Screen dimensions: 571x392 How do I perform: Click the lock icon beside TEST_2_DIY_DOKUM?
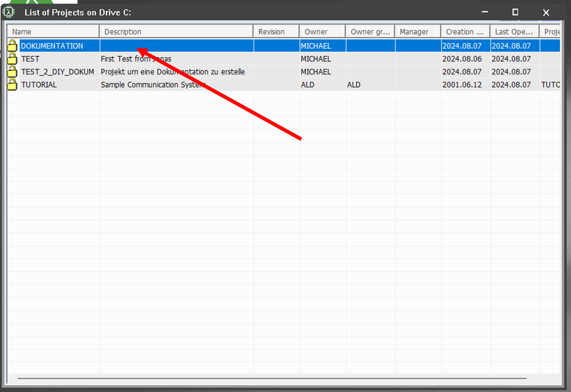(x=12, y=72)
